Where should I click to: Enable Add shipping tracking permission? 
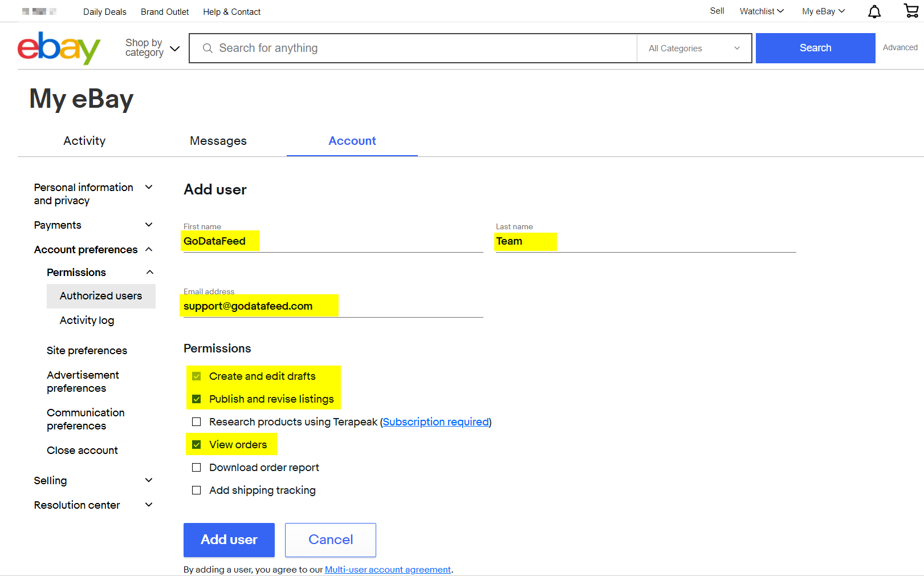tap(197, 490)
